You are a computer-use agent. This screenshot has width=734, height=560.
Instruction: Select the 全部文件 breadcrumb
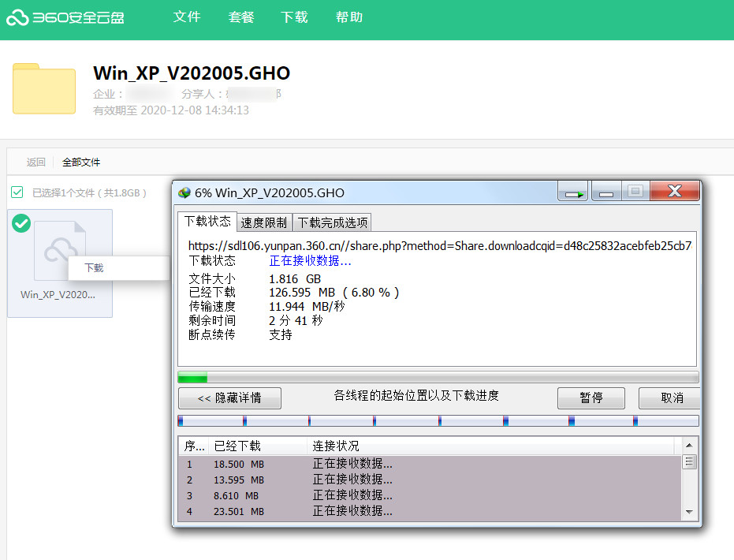[81, 162]
